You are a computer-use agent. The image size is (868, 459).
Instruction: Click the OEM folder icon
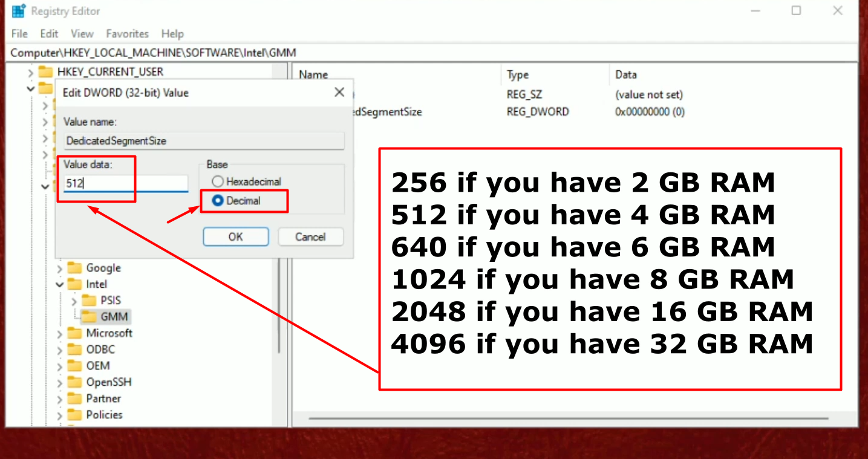(x=74, y=366)
